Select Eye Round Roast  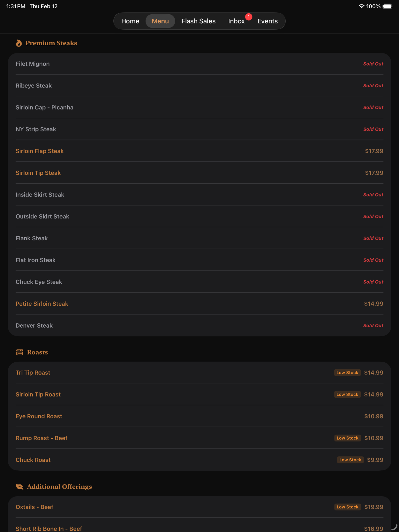199,416
